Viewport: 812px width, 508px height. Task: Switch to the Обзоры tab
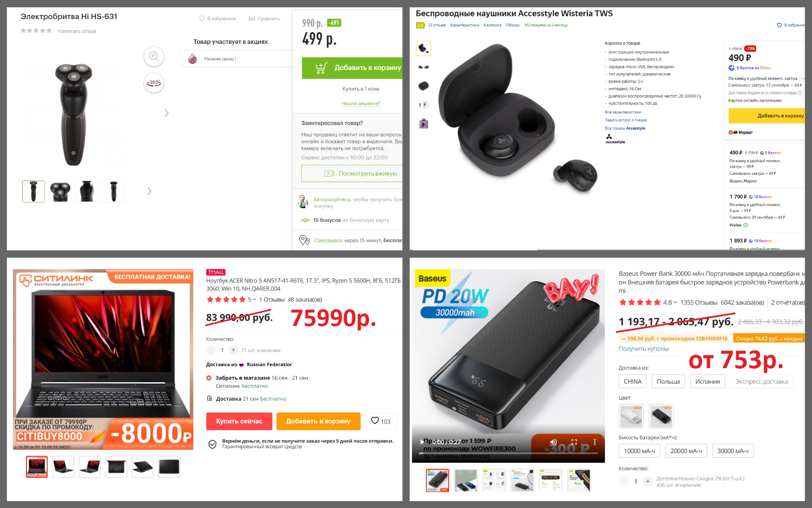(512, 25)
